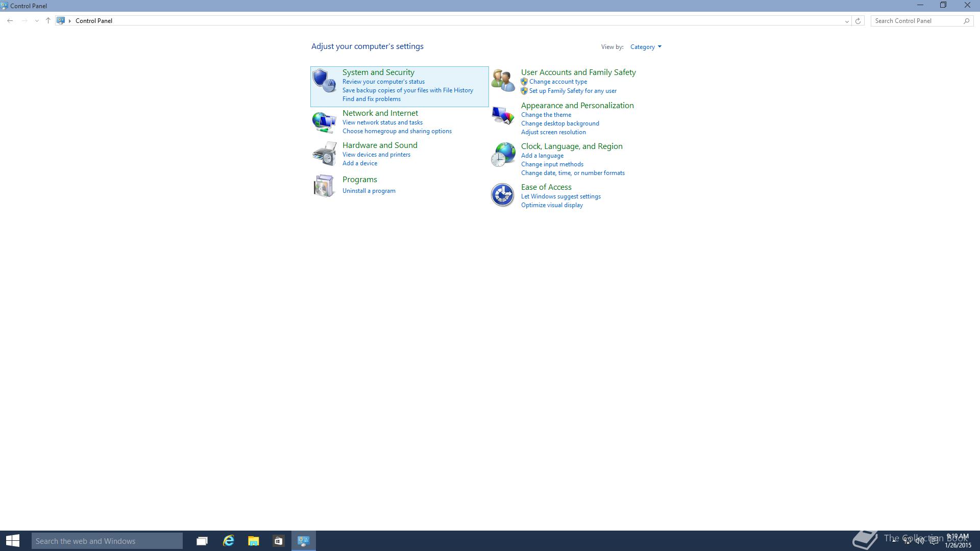Show hidden icons in the system tray
The height and width of the screenshot is (551, 980).
(894, 541)
